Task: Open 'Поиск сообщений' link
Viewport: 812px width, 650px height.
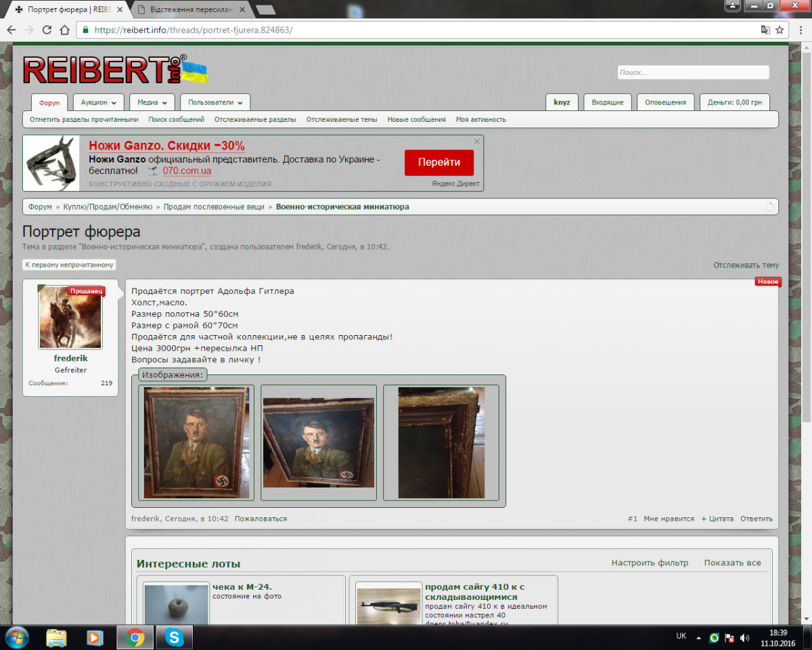Action: coord(177,120)
